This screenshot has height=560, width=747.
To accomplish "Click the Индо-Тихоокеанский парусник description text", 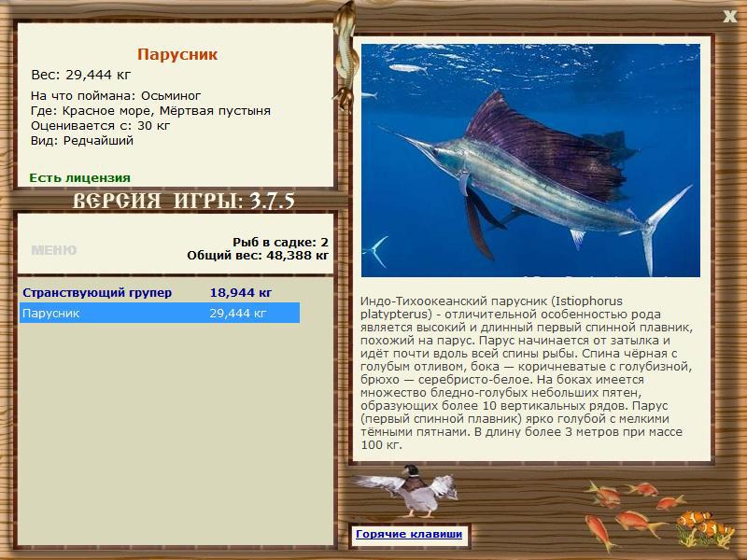I will (526, 373).
